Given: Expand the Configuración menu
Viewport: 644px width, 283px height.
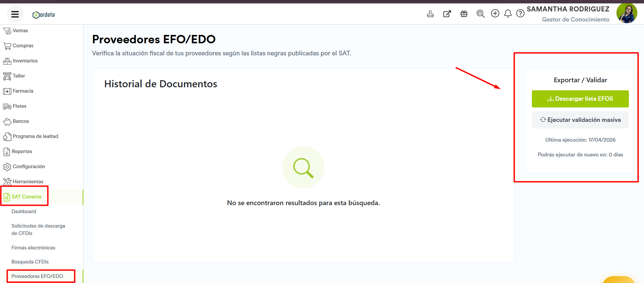Looking at the screenshot, I should pyautogui.click(x=29, y=167).
